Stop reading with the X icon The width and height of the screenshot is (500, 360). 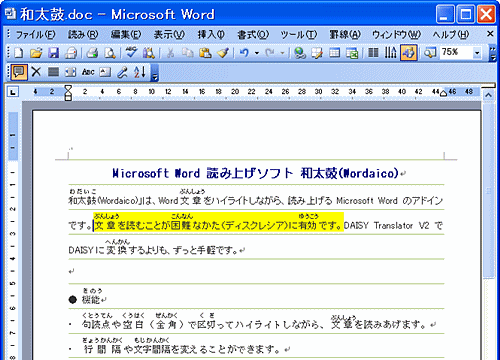pos(36,72)
